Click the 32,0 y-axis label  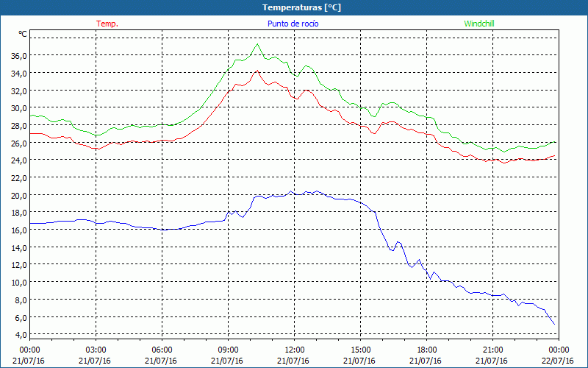point(19,91)
